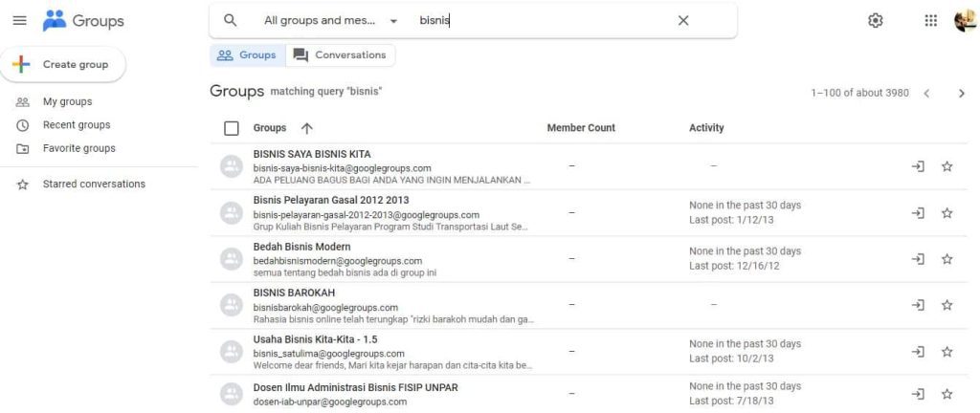This screenshot has width=980, height=413.
Task: Open the settings gear
Action: (876, 21)
